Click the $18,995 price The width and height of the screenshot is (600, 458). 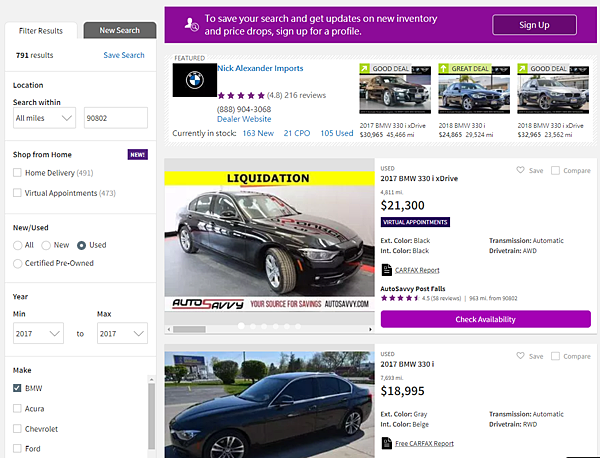pos(403,391)
